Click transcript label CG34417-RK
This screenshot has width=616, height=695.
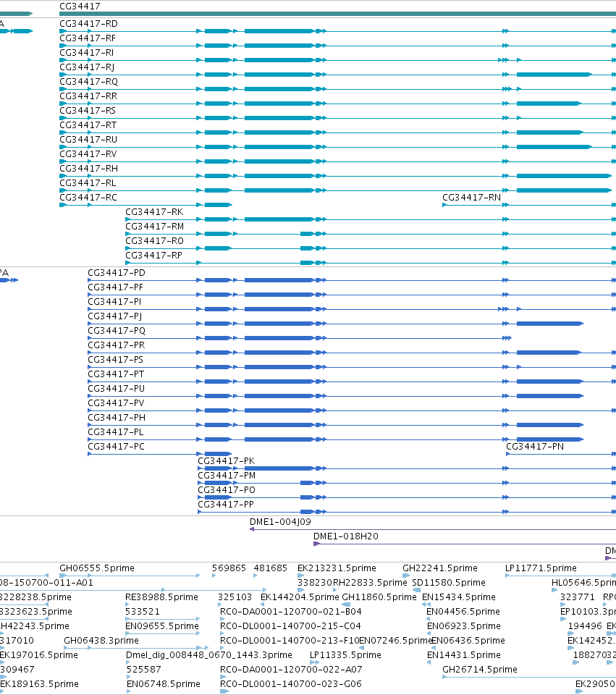coord(154,212)
